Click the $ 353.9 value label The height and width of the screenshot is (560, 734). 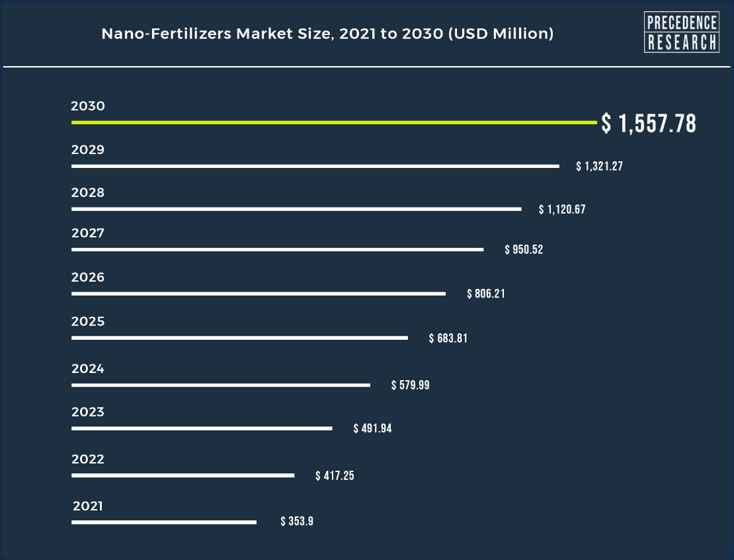[x=297, y=522]
